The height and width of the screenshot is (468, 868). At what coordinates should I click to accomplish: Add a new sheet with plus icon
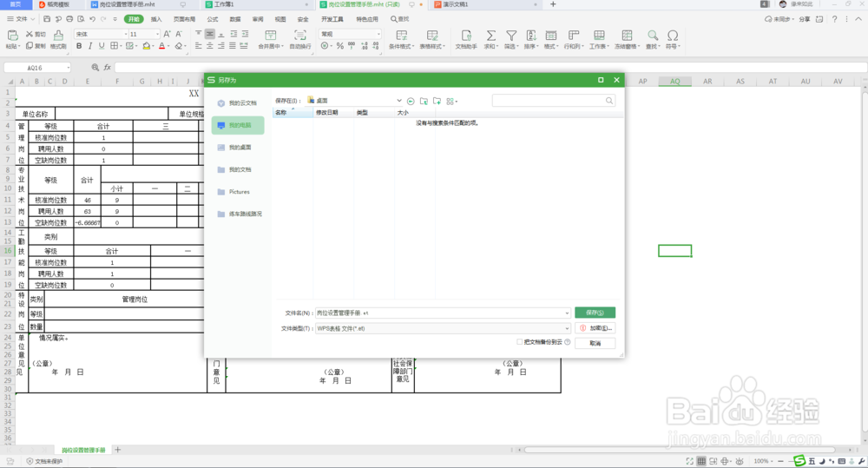[x=117, y=450]
